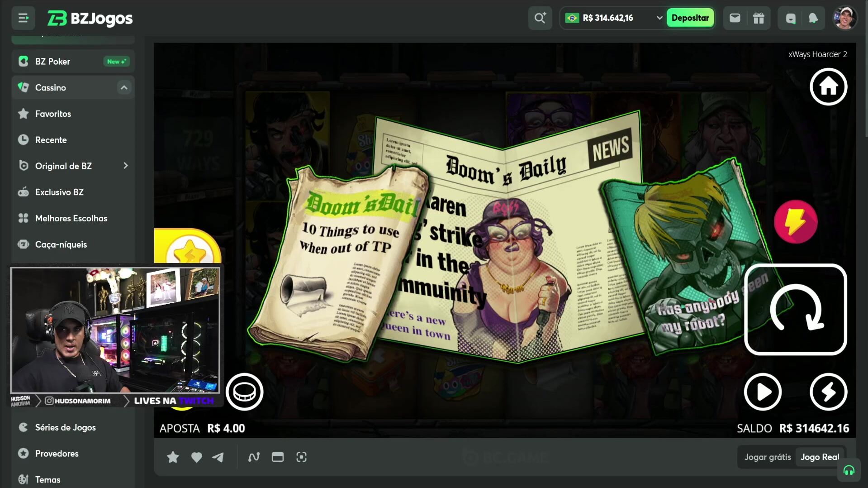Screen dimensions: 868x488
Task: Click the BZJogos logo
Action: pyautogui.click(x=90, y=18)
